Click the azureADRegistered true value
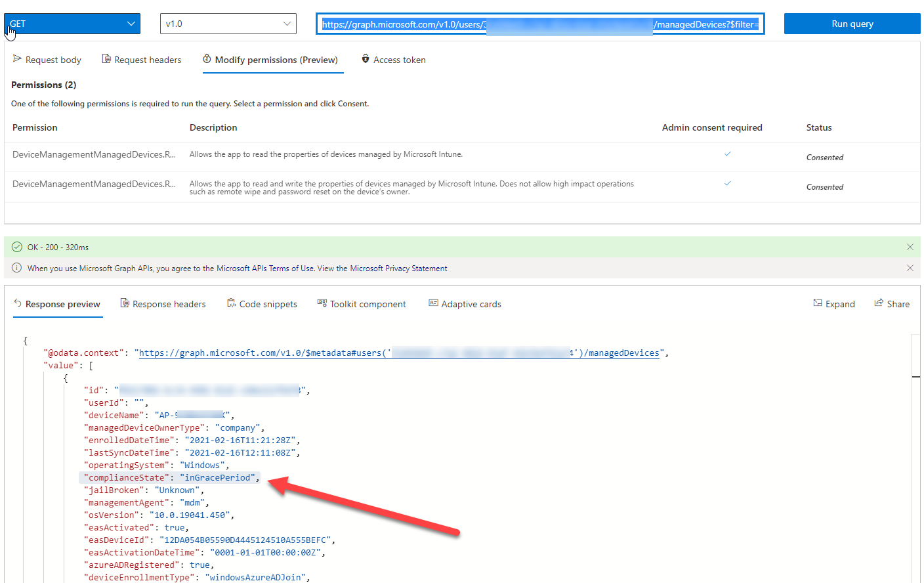Image resolution: width=924 pixels, height=583 pixels. 199,565
